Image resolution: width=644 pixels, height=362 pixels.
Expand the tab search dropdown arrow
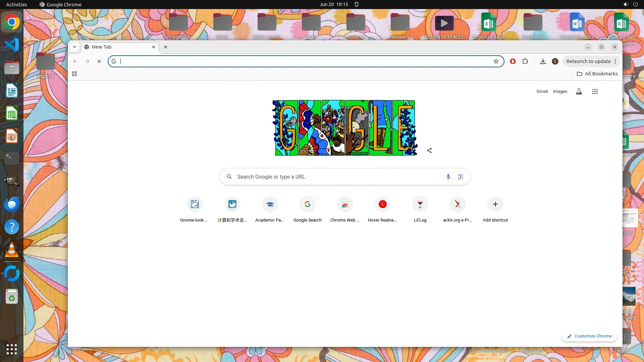[74, 47]
